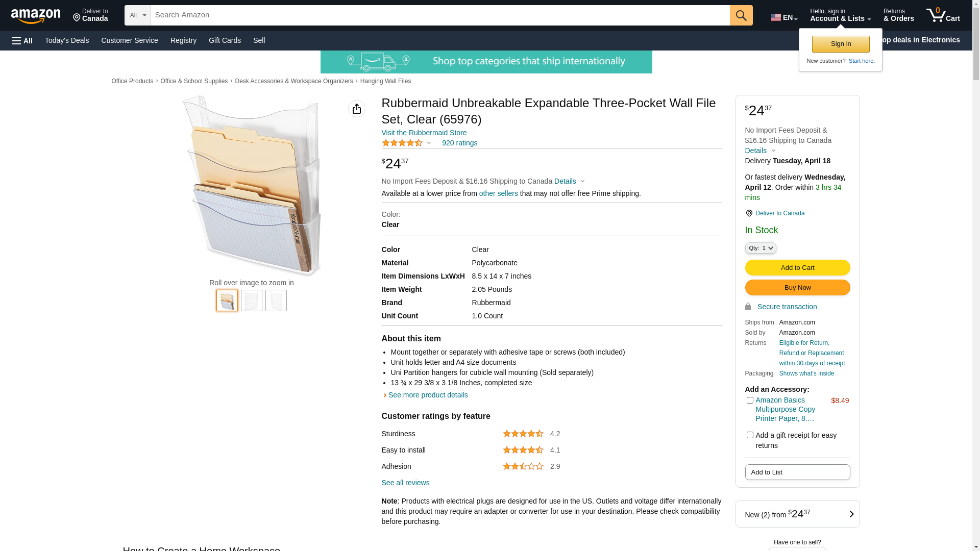Select the second product thumbnail image
The image size is (980, 551).
coord(252,300)
